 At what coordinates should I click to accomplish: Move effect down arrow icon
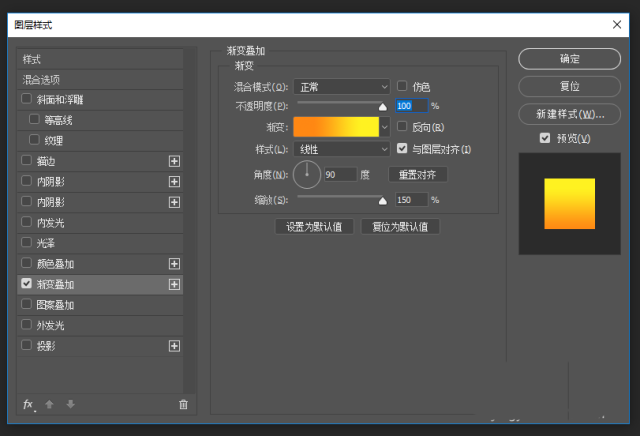tap(71, 404)
